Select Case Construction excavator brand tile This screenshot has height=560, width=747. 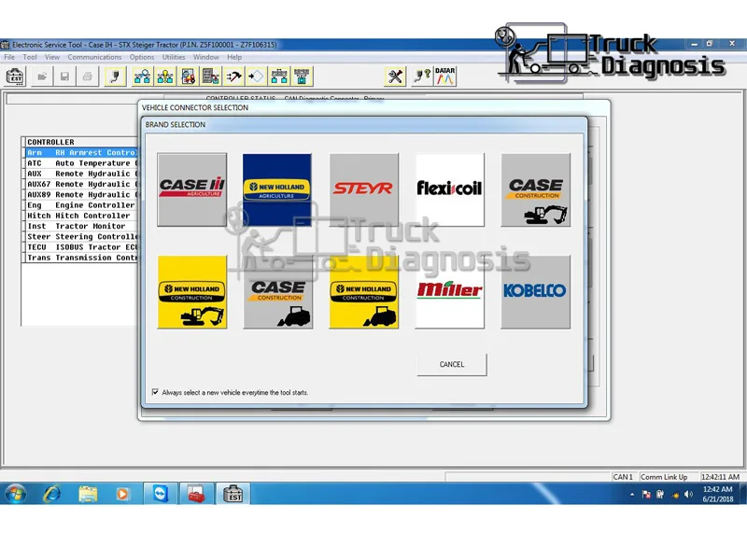pyautogui.click(x=535, y=189)
